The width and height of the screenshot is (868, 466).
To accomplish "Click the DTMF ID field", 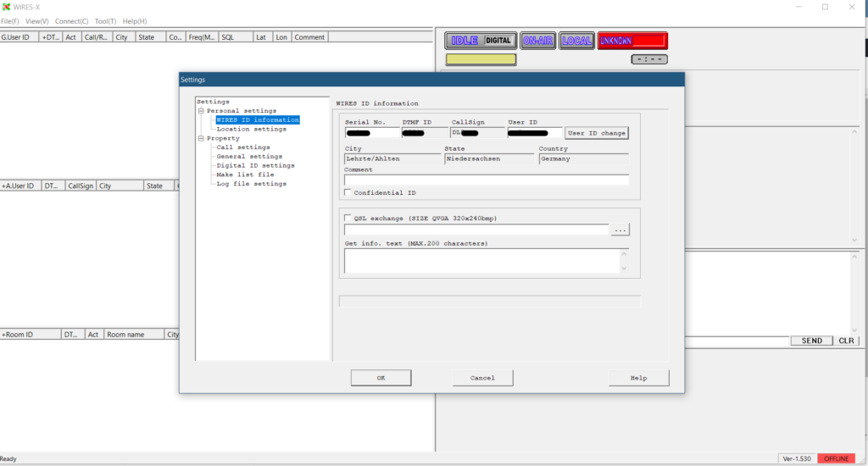I will point(425,133).
